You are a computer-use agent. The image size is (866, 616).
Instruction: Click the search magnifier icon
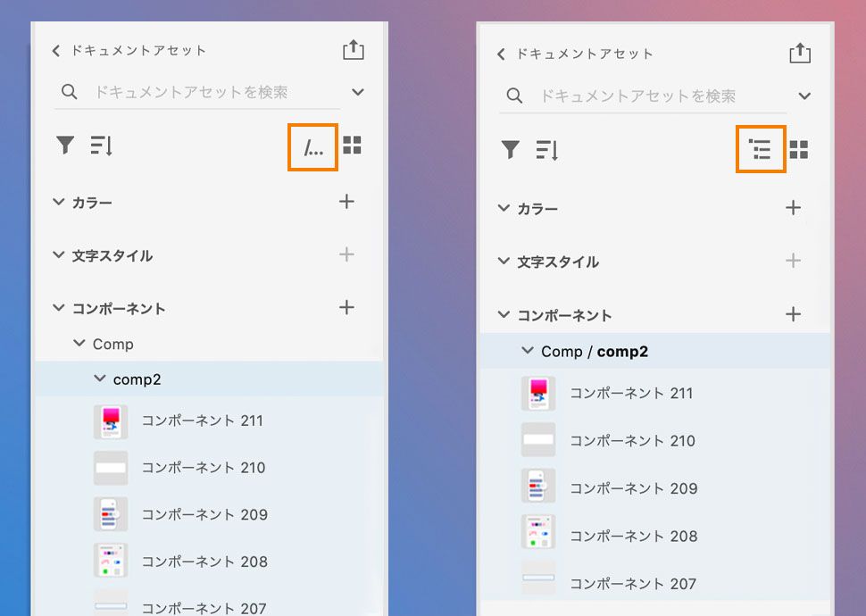click(69, 92)
